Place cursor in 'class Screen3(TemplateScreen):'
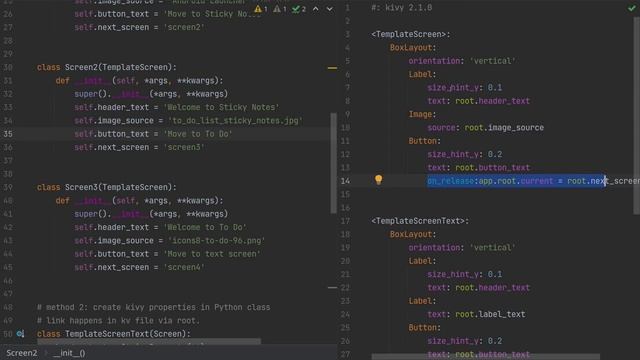Image resolution: width=640 pixels, height=360 pixels. click(107, 187)
